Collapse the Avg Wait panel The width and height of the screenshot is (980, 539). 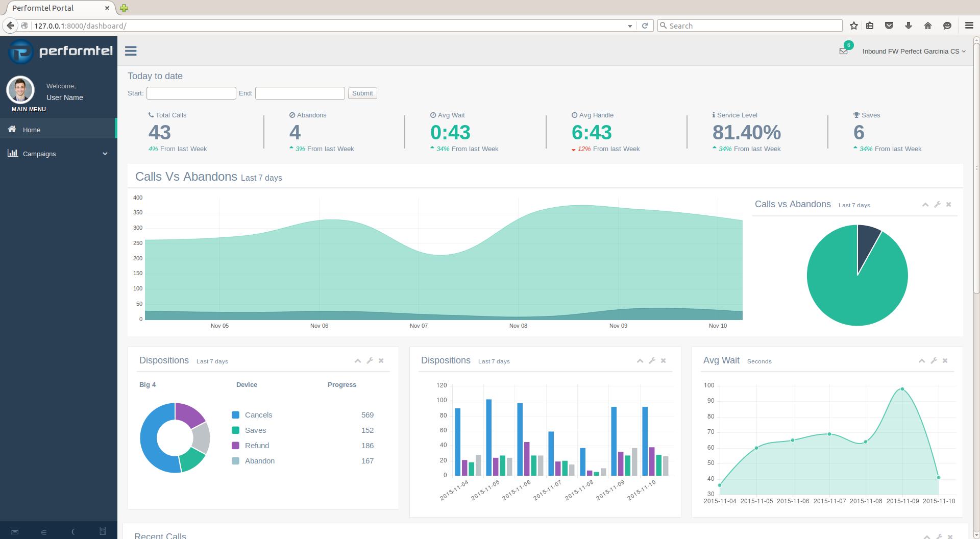tap(922, 361)
